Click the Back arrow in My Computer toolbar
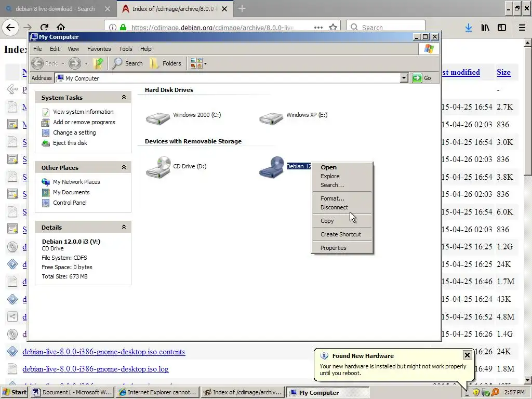 pyautogui.click(x=37, y=63)
